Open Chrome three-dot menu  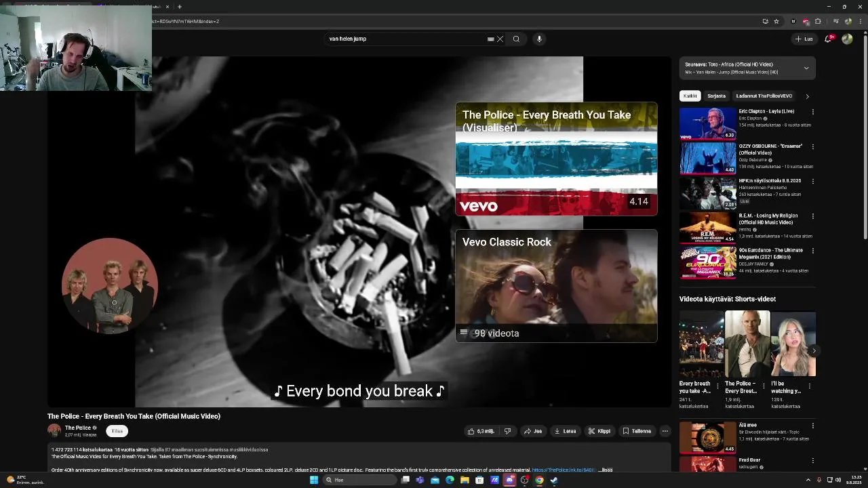pos(861,21)
